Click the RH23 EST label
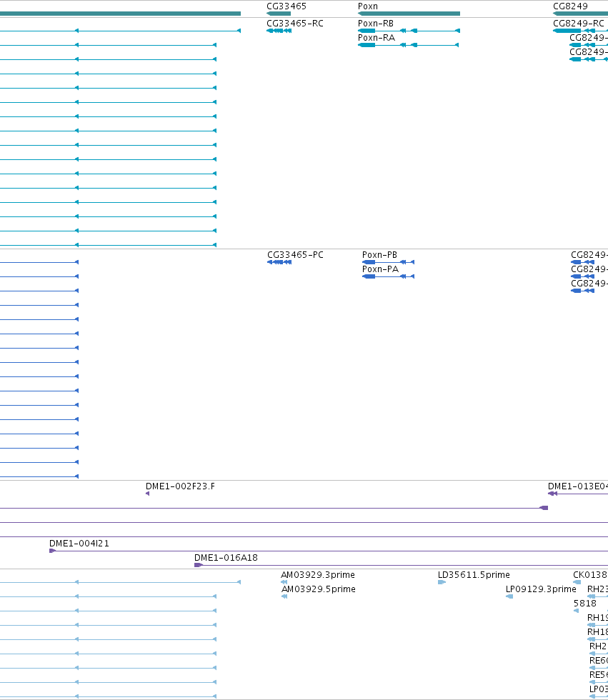Screen dimensions: 608x700 pyautogui.click(x=597, y=589)
